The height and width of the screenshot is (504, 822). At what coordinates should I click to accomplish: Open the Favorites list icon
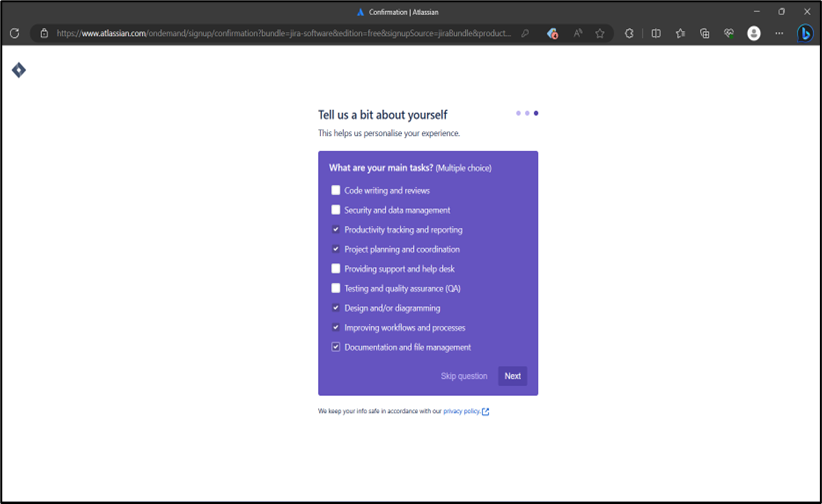(680, 34)
